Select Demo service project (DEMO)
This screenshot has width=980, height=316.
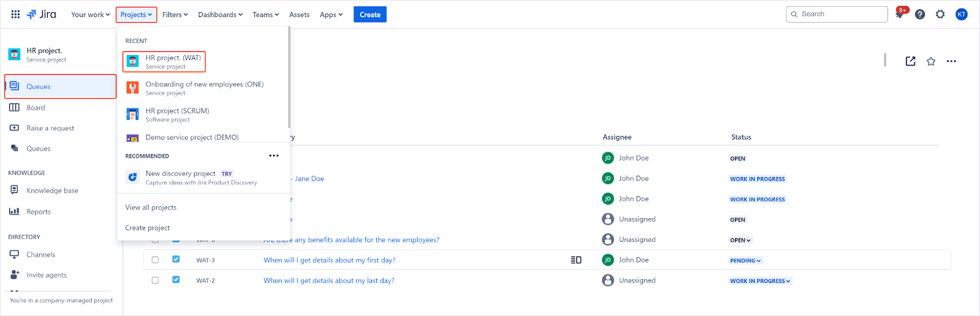202,137
